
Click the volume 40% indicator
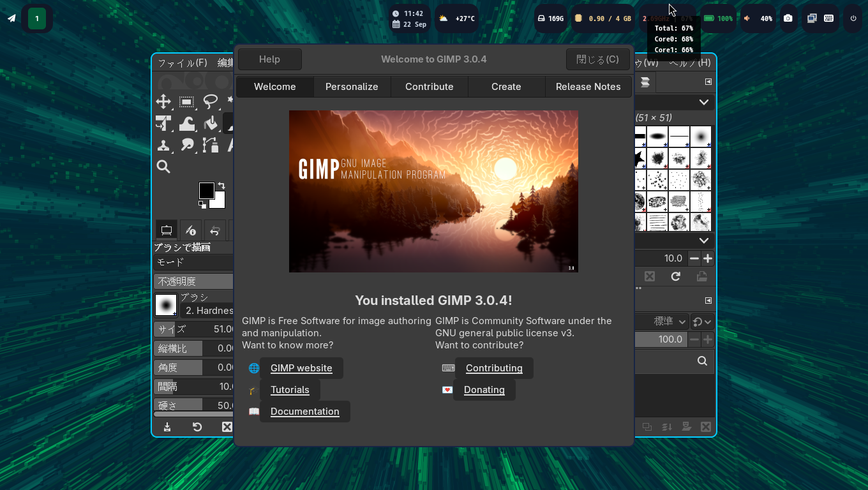pyautogui.click(x=758, y=19)
